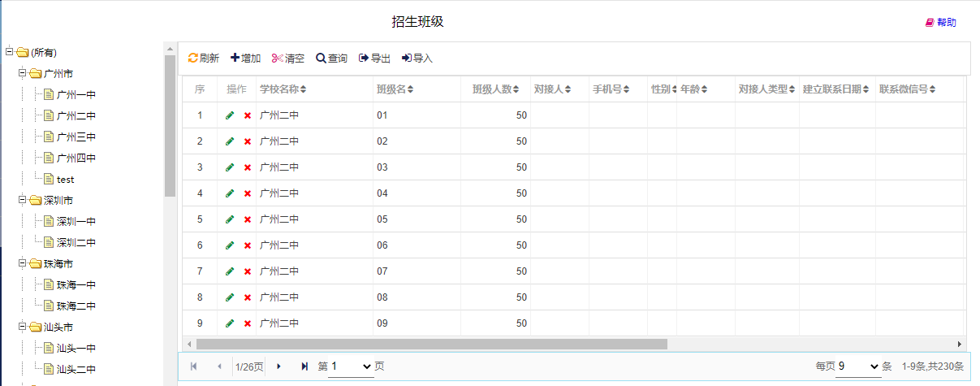
Task: Select 深圳一中 in the tree
Action: 76,221
